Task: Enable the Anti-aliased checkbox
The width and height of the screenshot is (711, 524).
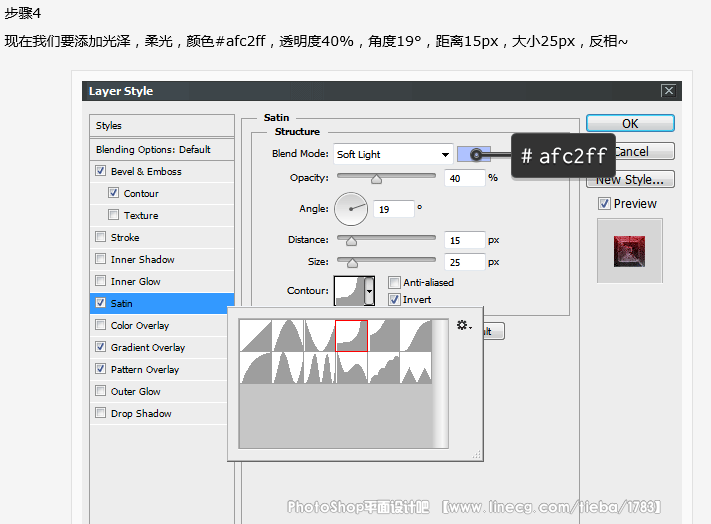Action: pyautogui.click(x=395, y=283)
